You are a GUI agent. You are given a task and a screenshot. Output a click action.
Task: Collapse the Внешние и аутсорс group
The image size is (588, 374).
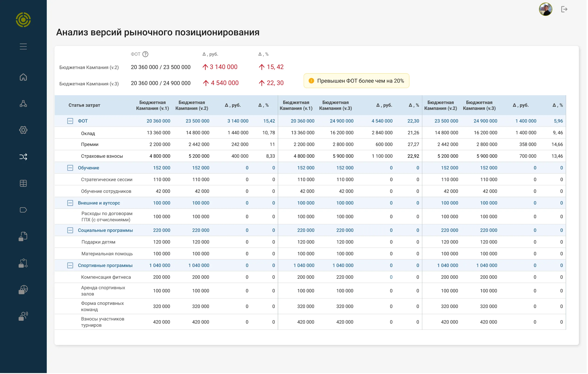point(70,203)
